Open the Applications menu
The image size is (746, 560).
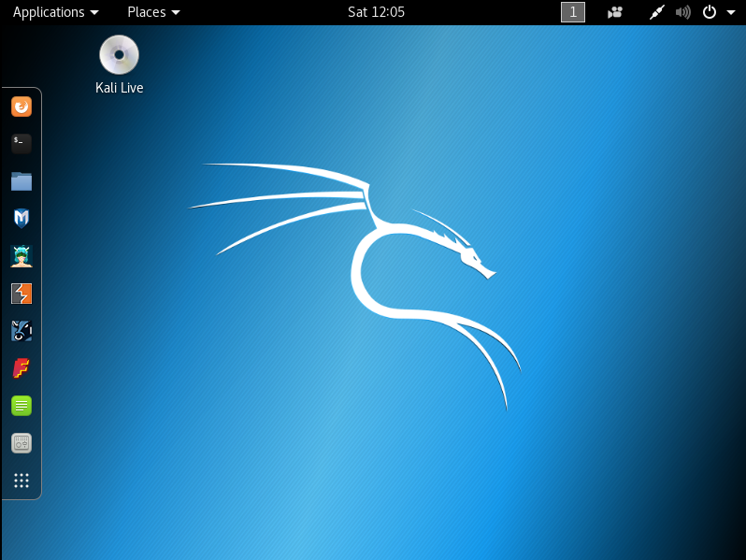56,12
